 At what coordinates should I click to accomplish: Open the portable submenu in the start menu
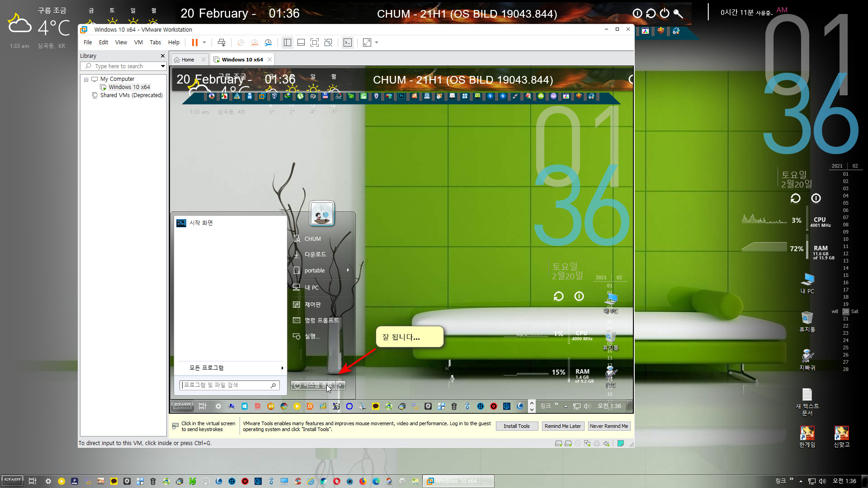[x=322, y=270]
